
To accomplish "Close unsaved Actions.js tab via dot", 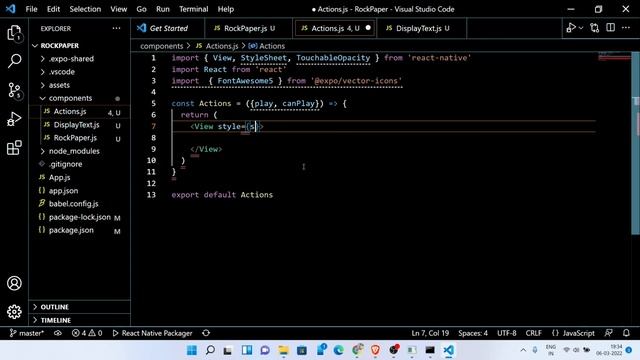I will [x=368, y=28].
